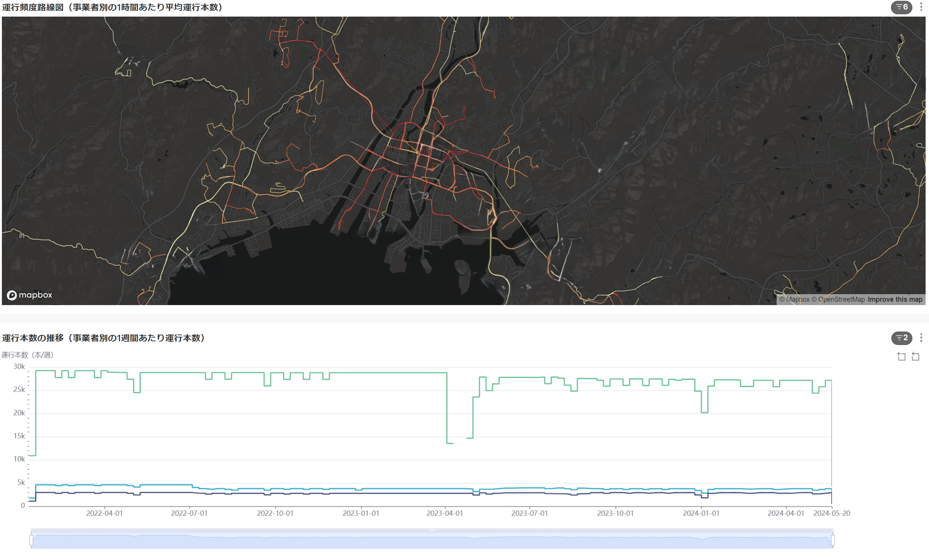Open the © OpenStreetMap attribution link
Image resolution: width=929 pixels, height=560 pixels.
click(x=838, y=299)
